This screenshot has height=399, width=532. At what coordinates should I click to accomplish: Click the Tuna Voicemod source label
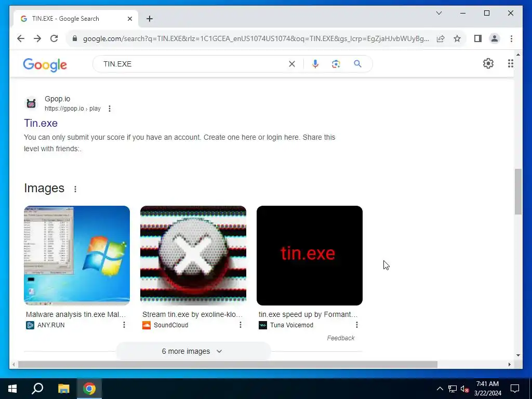291,325
